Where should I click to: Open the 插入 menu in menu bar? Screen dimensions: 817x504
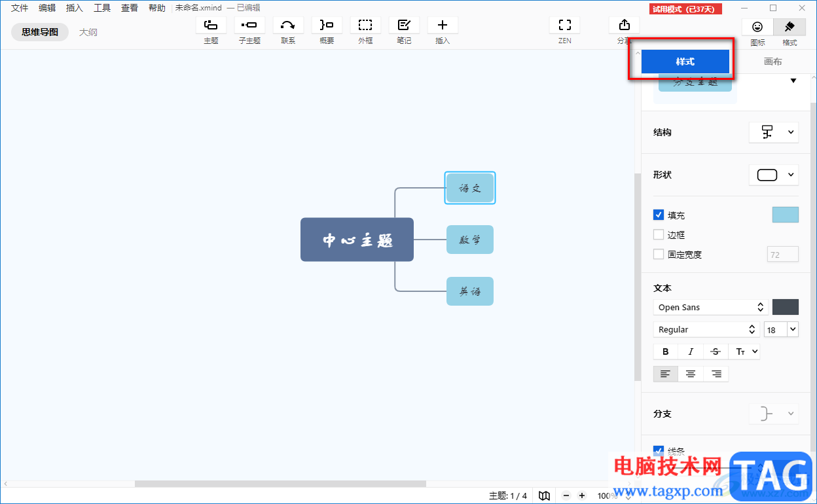(75, 8)
